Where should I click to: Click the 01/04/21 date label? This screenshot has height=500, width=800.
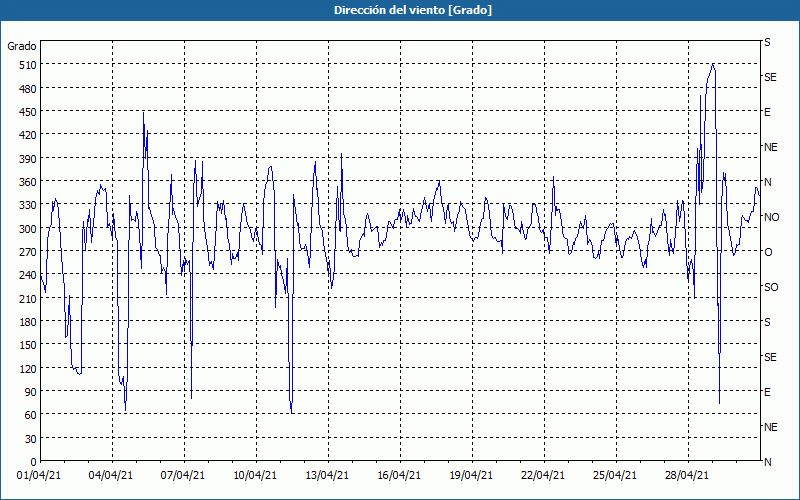[39, 476]
